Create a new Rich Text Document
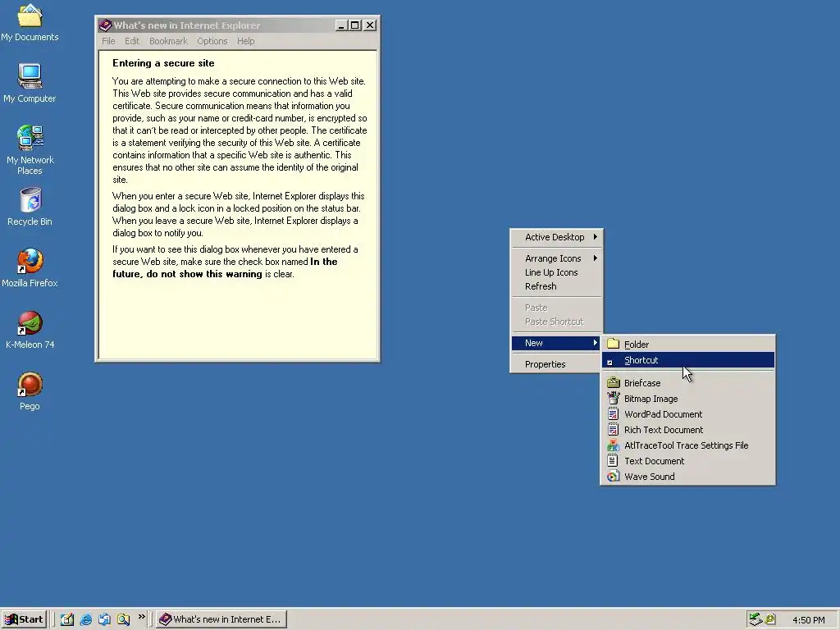This screenshot has width=840, height=630. coord(688,430)
